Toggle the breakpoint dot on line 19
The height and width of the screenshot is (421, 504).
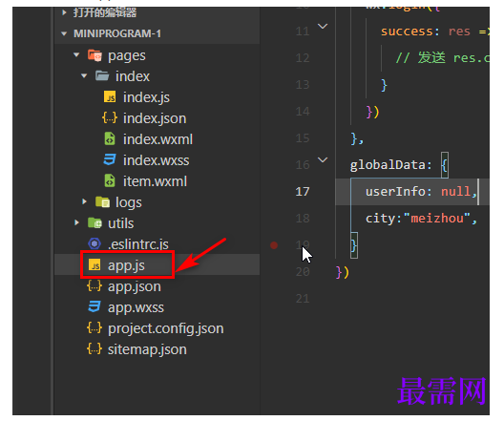pyautogui.click(x=274, y=245)
